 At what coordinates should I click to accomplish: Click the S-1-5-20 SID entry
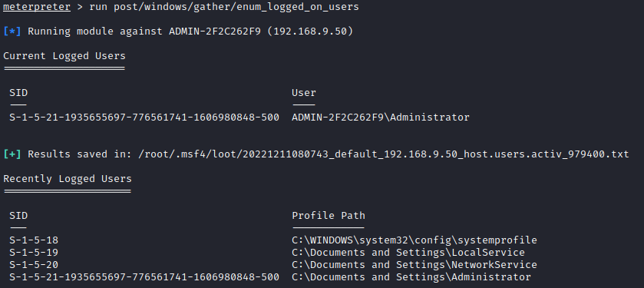tap(34, 265)
